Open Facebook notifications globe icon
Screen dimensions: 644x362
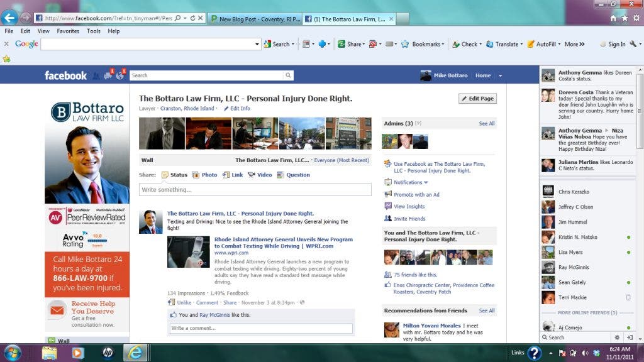click(x=119, y=75)
